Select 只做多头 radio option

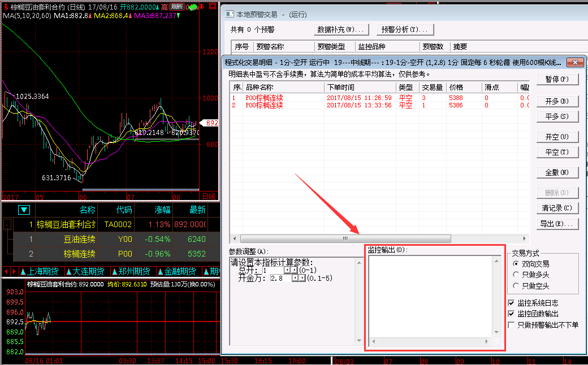coord(516,275)
